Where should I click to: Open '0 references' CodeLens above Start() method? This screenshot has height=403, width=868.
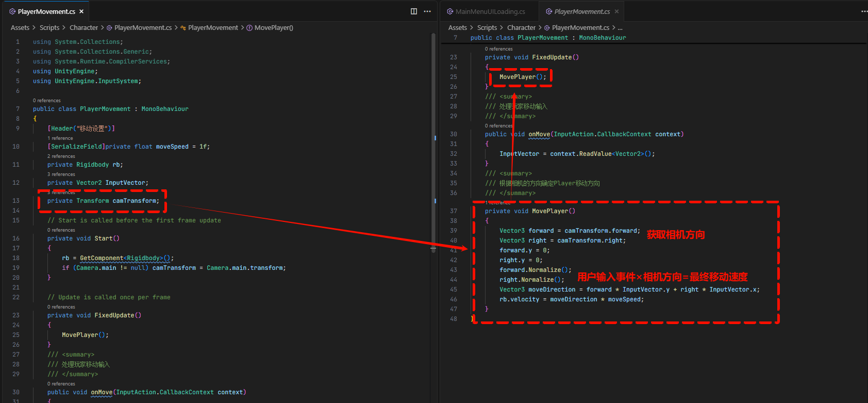click(x=61, y=230)
